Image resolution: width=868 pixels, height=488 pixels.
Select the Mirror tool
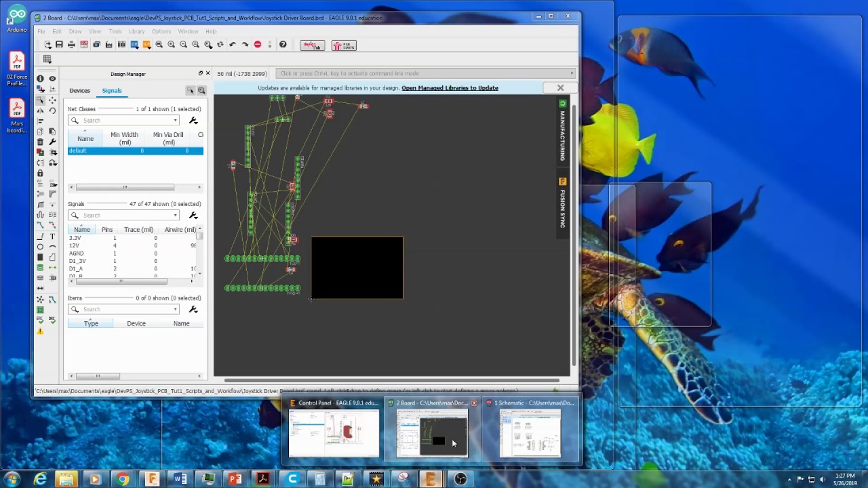pyautogui.click(x=40, y=111)
